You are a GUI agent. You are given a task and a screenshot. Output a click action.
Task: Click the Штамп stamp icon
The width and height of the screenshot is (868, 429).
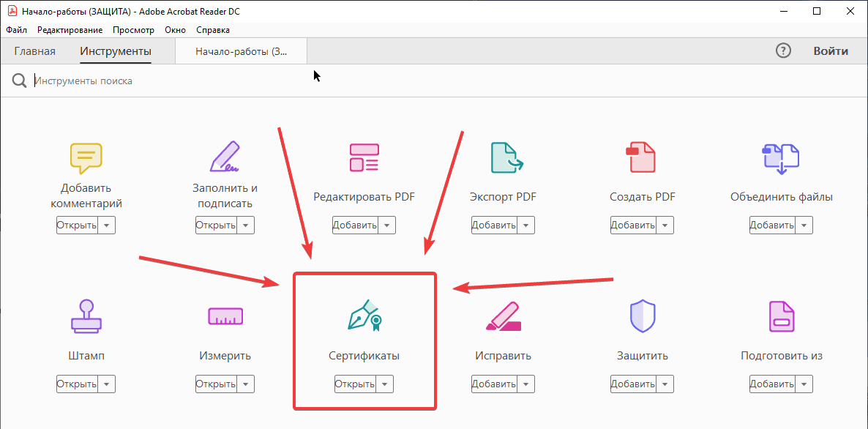click(x=86, y=316)
